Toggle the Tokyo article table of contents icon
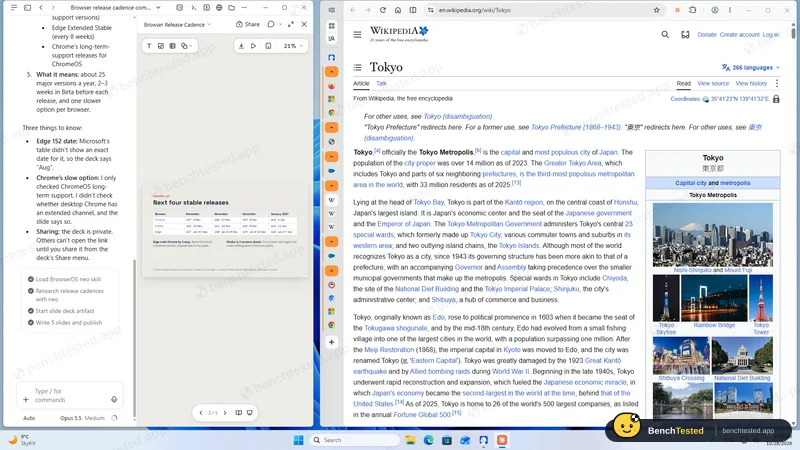Image resolution: width=800 pixels, height=450 pixels. [358, 67]
